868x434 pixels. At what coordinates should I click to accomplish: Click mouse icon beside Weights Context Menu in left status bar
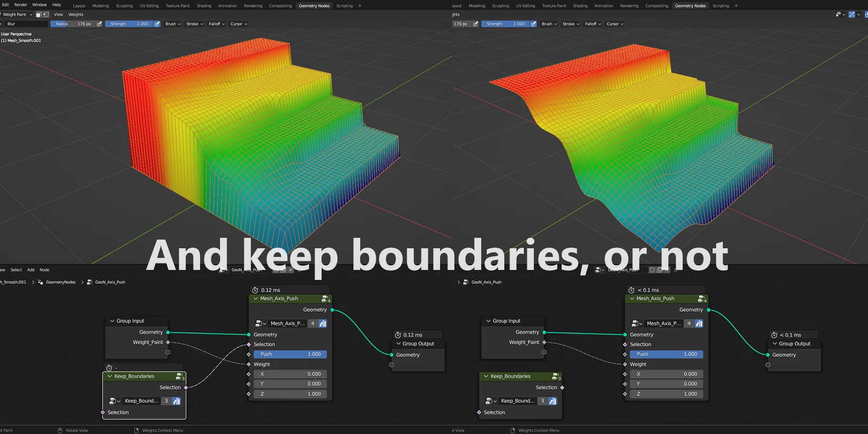[137, 430]
